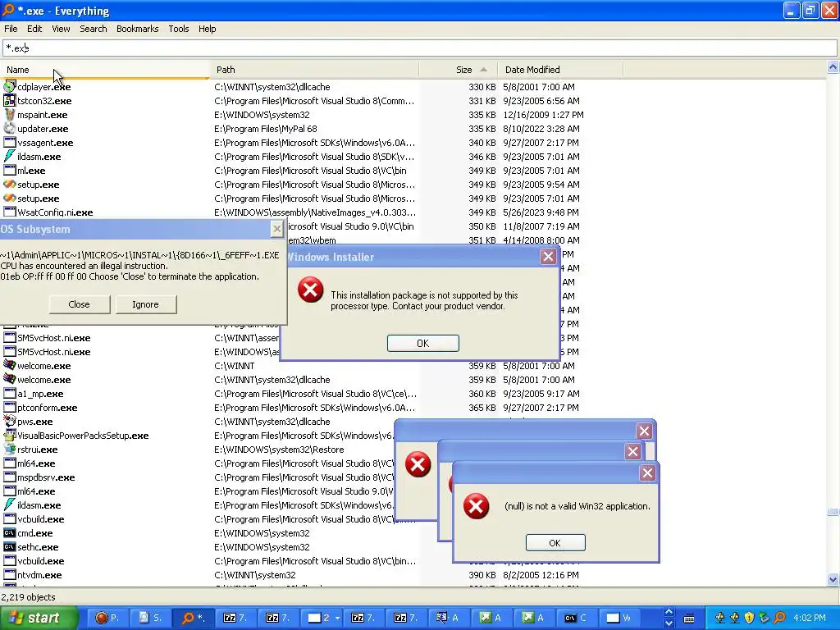Switch to the 'W' taskbar window item
Viewport: 840px width, 630px height.
(x=619, y=618)
